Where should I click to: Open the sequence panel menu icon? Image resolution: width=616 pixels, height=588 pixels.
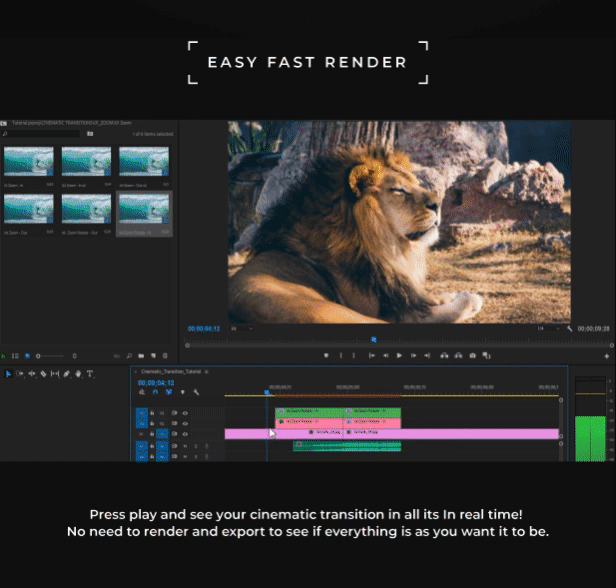coord(207,372)
